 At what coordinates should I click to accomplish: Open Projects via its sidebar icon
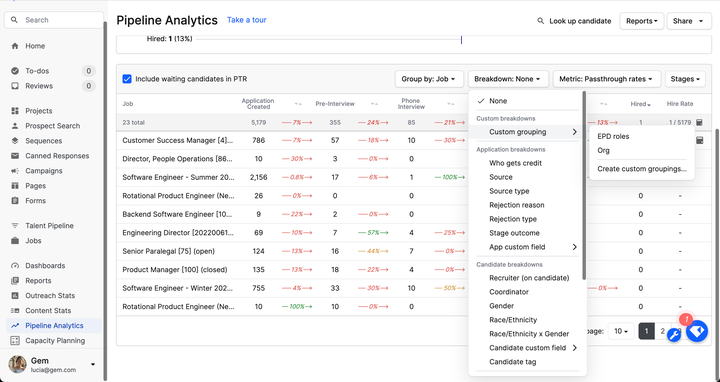point(15,111)
